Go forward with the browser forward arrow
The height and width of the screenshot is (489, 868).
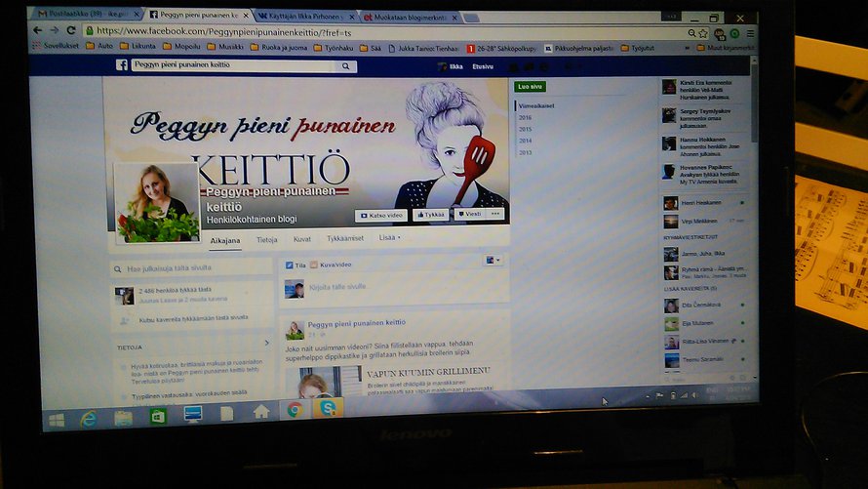tap(55, 30)
